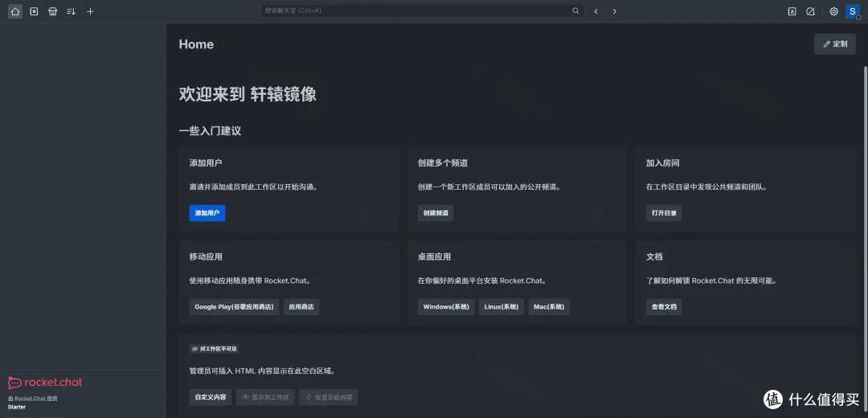Click the plus icon to create new
The width and height of the screenshot is (868, 418).
point(90,11)
